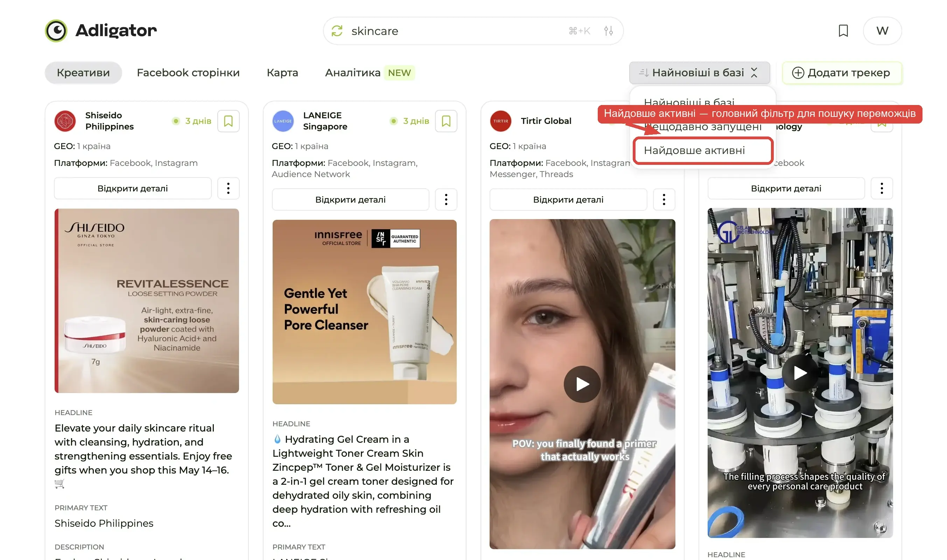Screen dimensions: 947x560
Task: Open saved bookmarks from the top header
Action: click(x=843, y=31)
